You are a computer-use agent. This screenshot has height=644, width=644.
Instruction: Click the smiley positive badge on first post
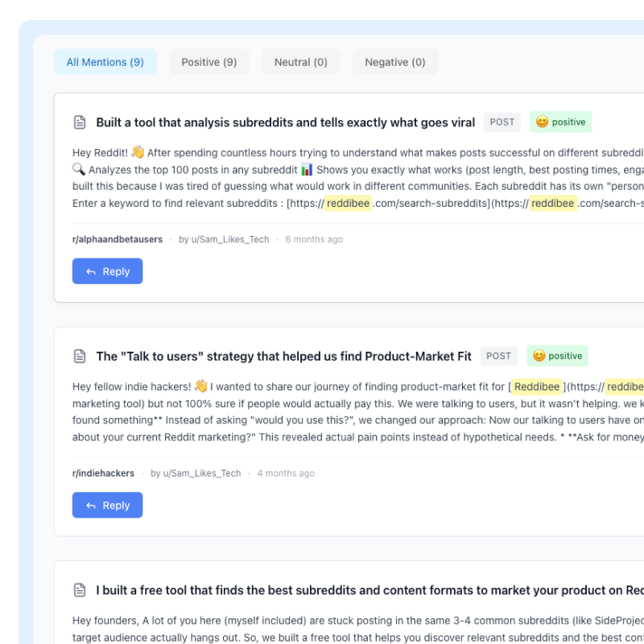click(x=560, y=122)
